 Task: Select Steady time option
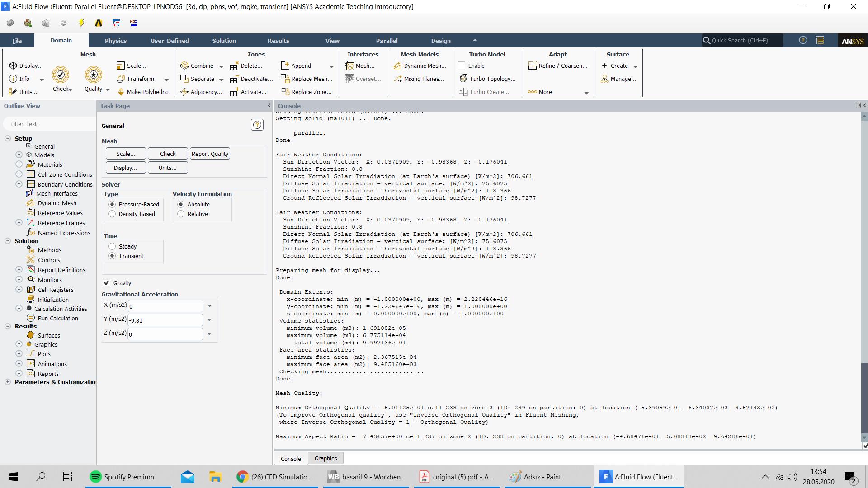click(x=112, y=246)
